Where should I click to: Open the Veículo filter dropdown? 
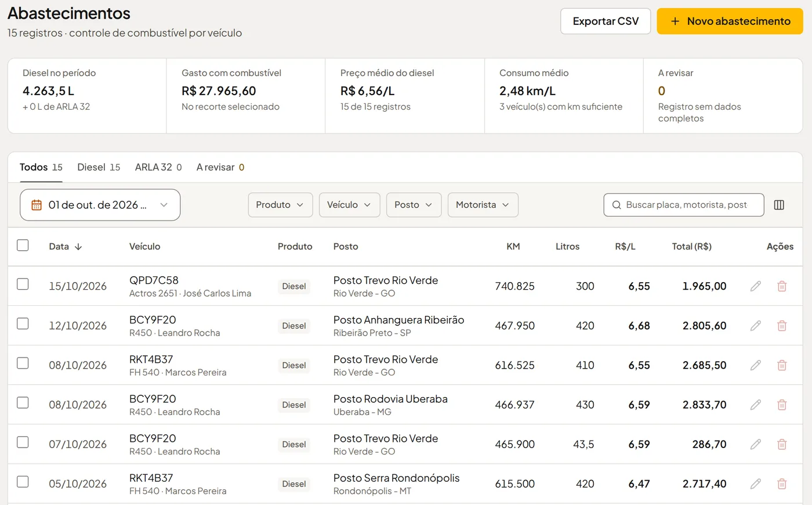(x=349, y=205)
